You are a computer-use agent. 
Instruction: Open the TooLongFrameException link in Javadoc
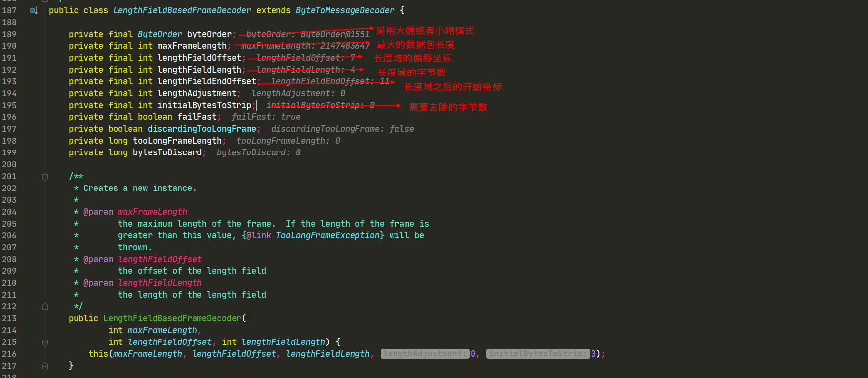coord(328,235)
